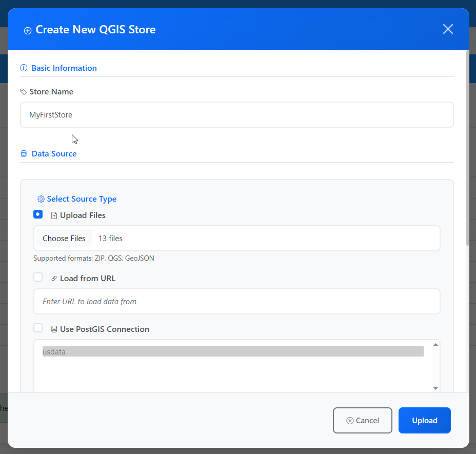The width and height of the screenshot is (476, 454).
Task: Click the Data Source heading
Action: tap(54, 154)
